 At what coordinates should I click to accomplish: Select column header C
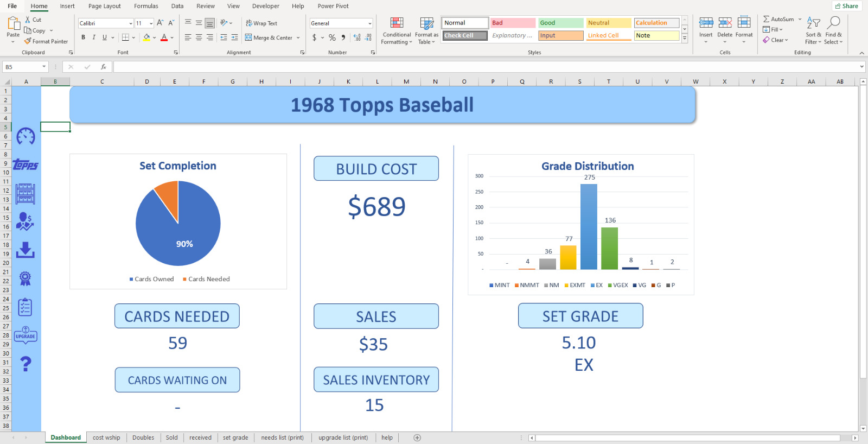tap(102, 81)
